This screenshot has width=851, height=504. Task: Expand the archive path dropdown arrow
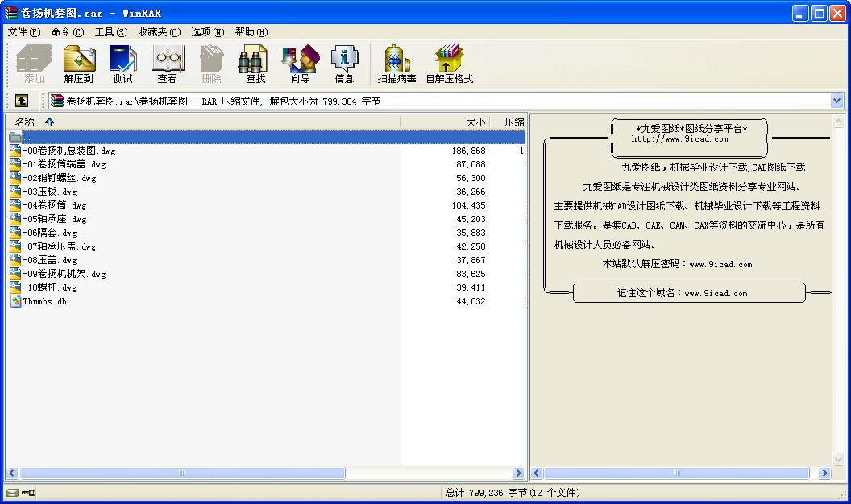click(836, 101)
